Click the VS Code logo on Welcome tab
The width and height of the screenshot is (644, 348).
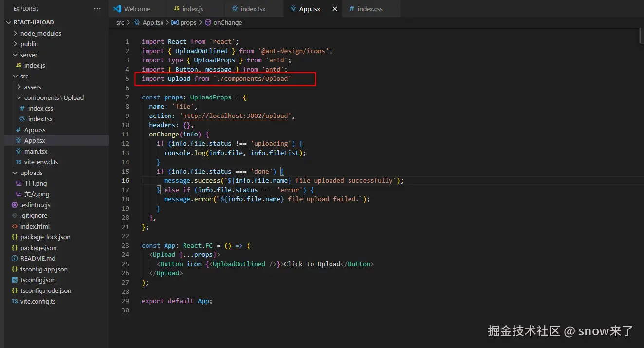(x=117, y=9)
